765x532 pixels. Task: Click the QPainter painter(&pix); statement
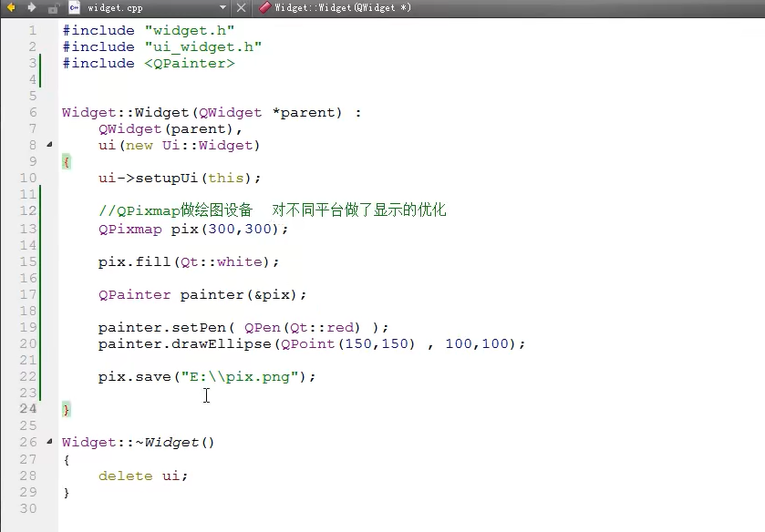pos(202,294)
